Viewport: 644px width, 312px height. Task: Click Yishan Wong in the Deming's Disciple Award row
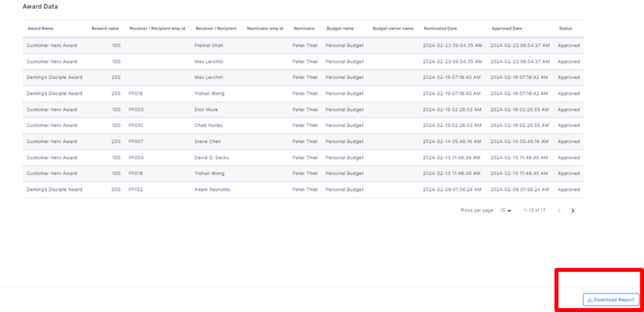[209, 93]
